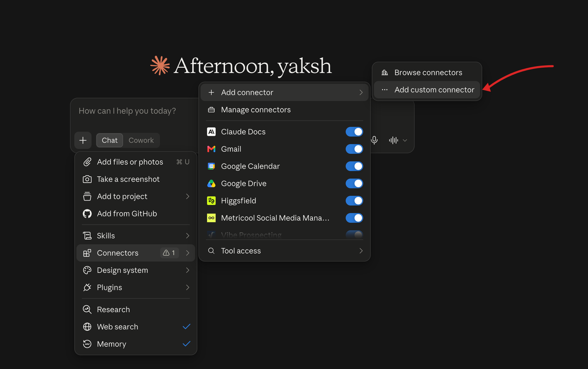Screen dimensions: 588x369
Task: Click the Skills scroll icon
Action: point(87,236)
